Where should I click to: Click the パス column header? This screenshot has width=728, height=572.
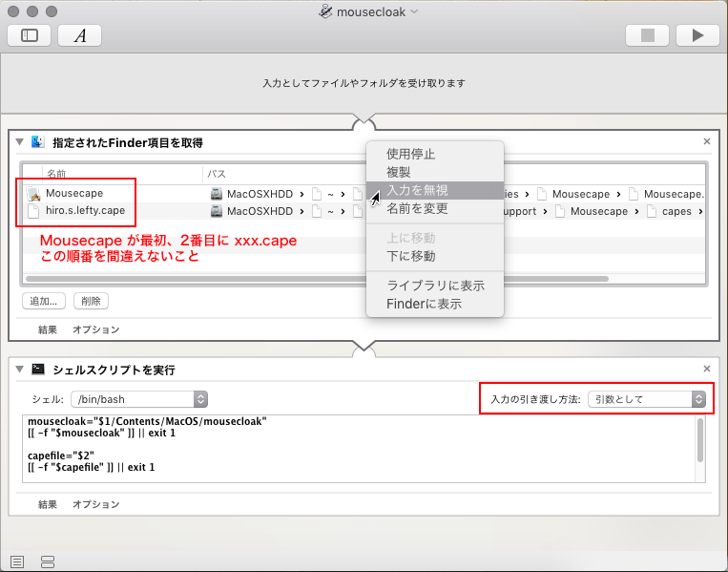click(217, 174)
